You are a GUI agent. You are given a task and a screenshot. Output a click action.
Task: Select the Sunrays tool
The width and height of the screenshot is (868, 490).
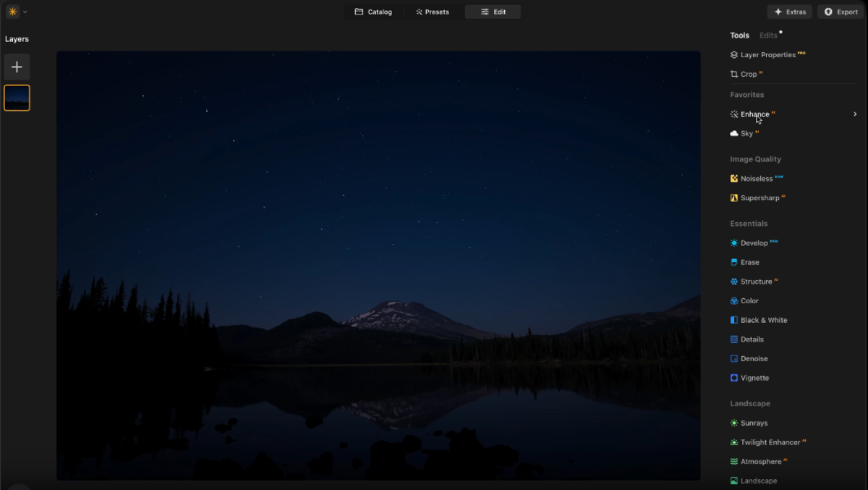tap(754, 423)
